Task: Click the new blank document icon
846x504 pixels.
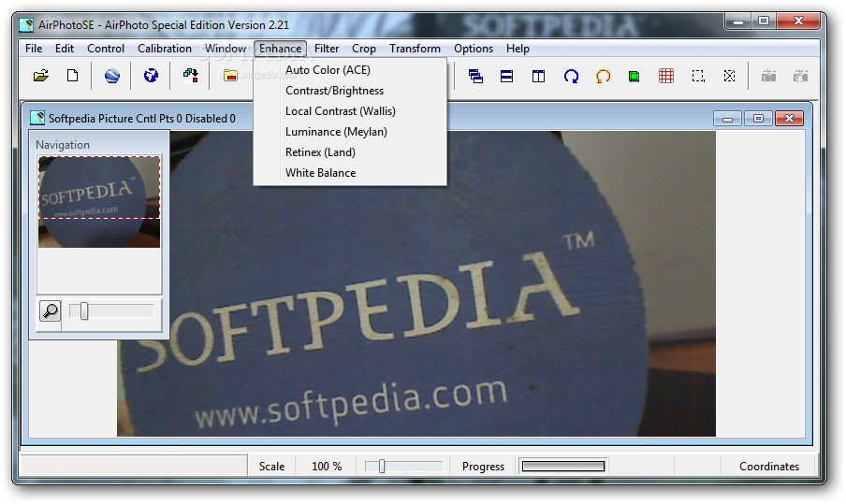Action: (72, 76)
